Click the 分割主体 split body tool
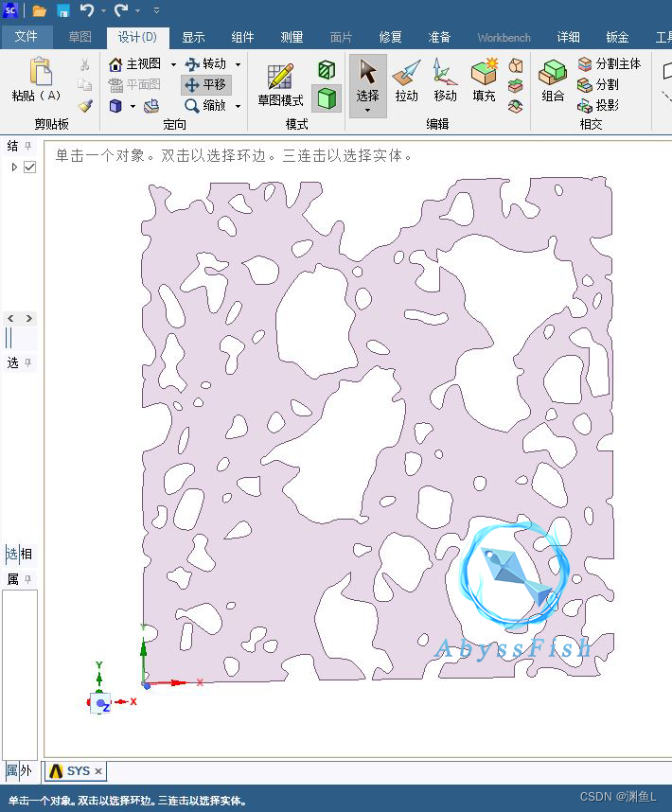Screen dimensions: 672x812 tap(610, 63)
